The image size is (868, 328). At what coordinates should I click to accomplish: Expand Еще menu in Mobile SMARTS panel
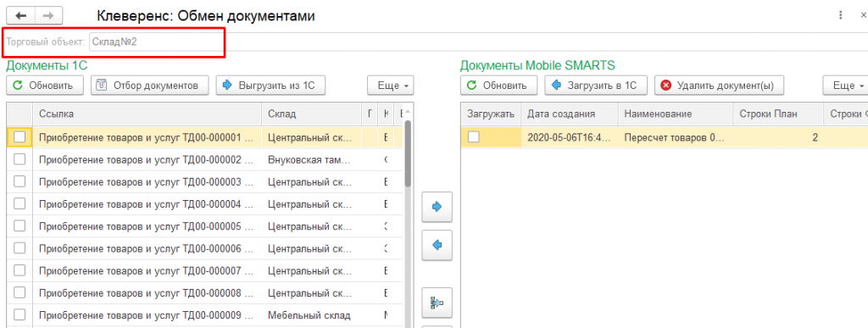(x=845, y=86)
